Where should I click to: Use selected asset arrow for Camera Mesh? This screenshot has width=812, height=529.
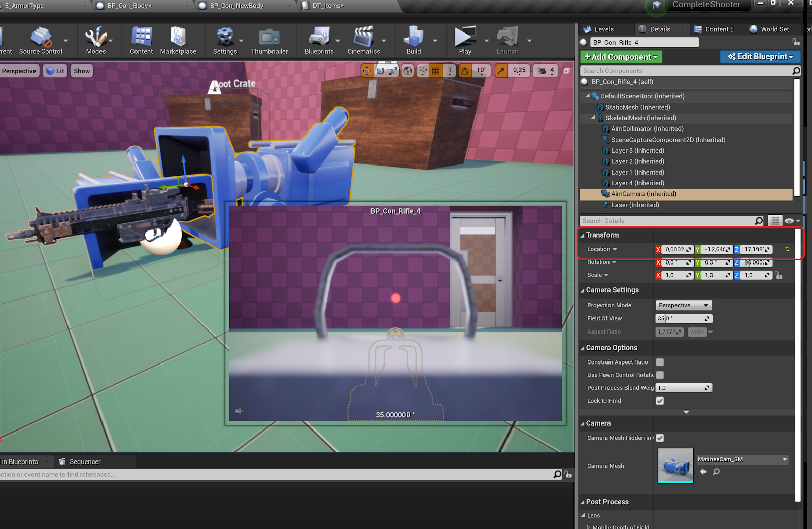[703, 472]
